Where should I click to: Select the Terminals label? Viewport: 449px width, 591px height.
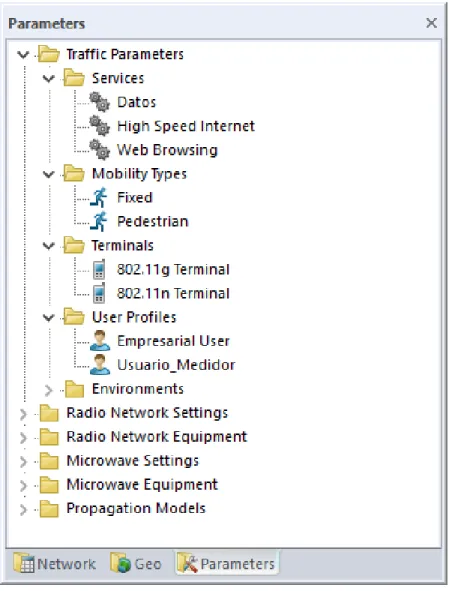(123, 245)
